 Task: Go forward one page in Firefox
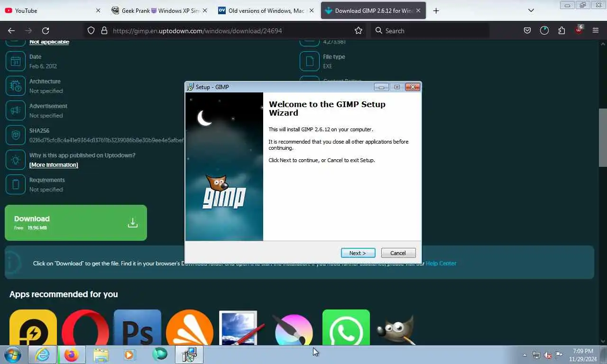[x=28, y=30]
